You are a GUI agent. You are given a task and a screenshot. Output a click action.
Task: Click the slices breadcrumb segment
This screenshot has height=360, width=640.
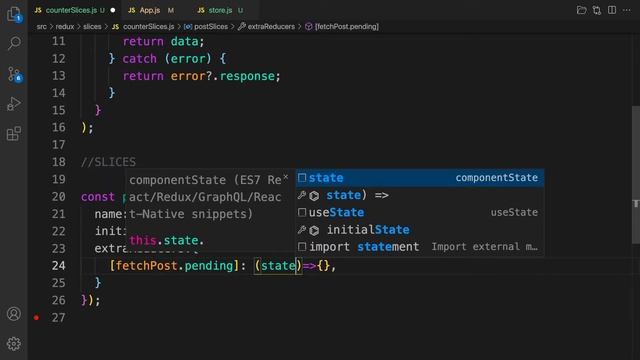click(x=92, y=27)
